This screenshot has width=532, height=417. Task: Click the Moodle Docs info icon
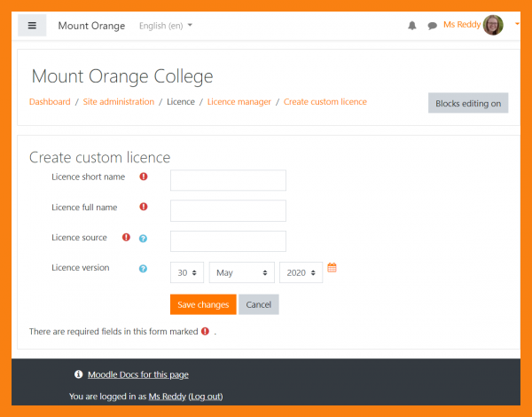pos(78,374)
